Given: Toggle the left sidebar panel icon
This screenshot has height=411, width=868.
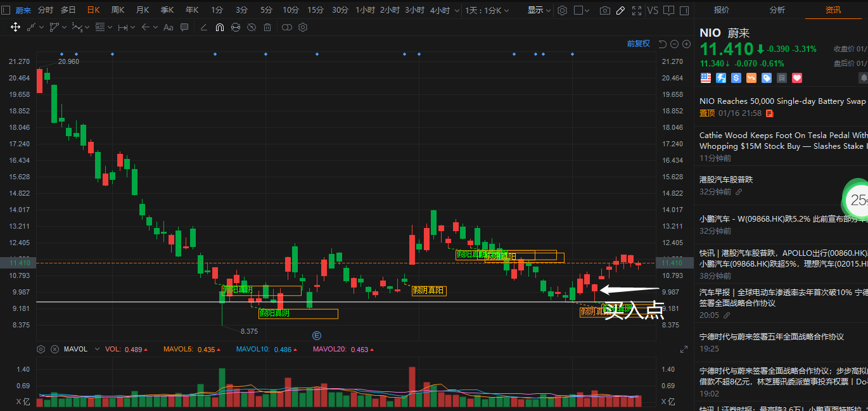Looking at the screenshot, I should click(6, 10).
